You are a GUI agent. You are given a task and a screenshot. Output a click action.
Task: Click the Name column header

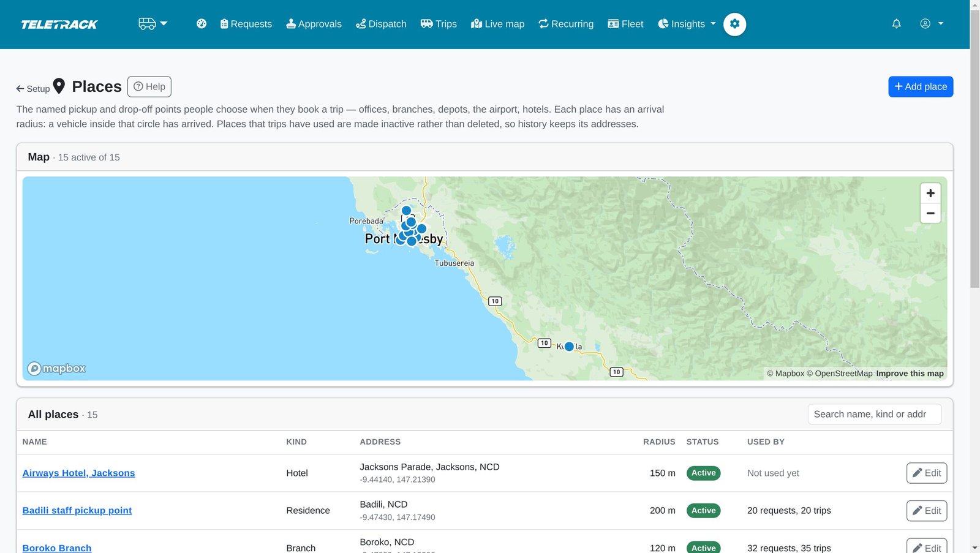click(x=35, y=442)
